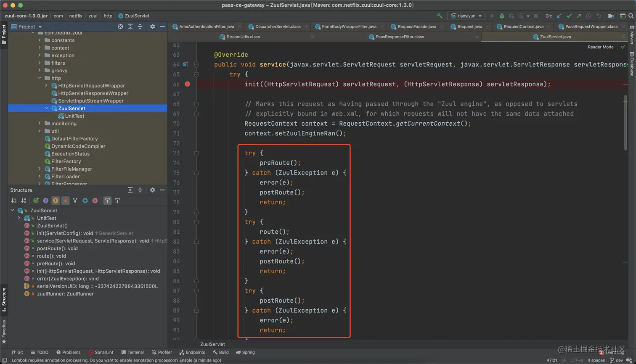Toggle Show Anonymous Classes blue circle icon
This screenshot has height=364, width=636.
[85, 200]
